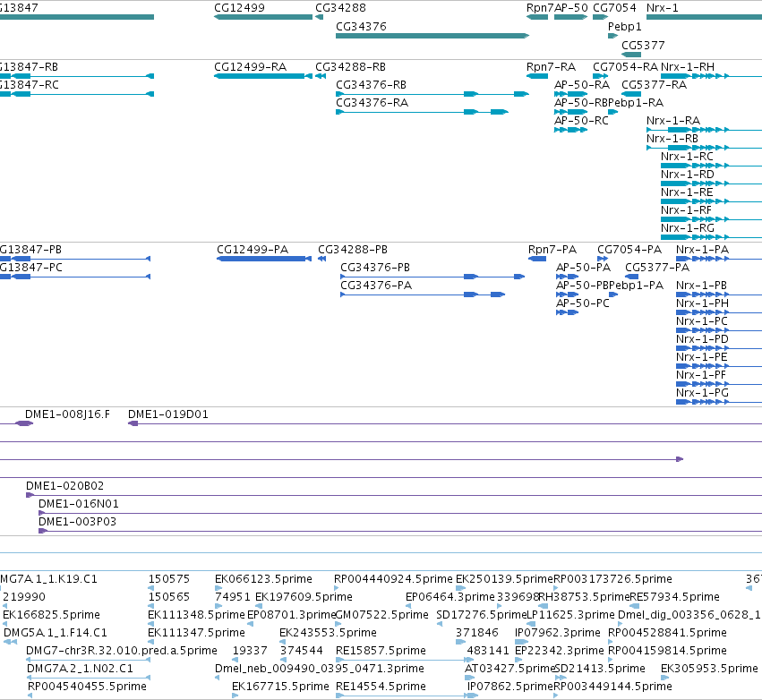This screenshot has height=700, width=762.
Task: Click the CG12499 gene label
Action: click(x=239, y=8)
